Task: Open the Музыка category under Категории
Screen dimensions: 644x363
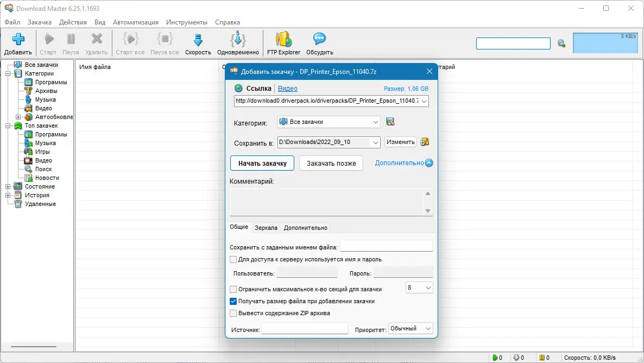Action: tap(45, 99)
